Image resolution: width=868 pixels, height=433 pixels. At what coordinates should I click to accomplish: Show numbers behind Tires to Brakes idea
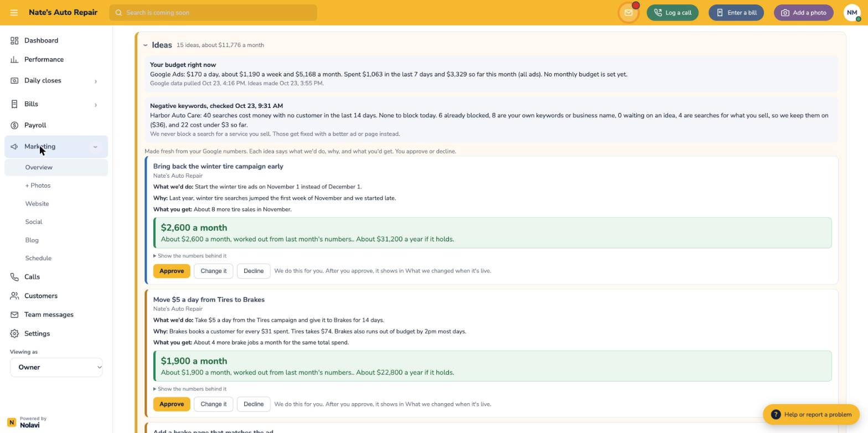(190, 389)
